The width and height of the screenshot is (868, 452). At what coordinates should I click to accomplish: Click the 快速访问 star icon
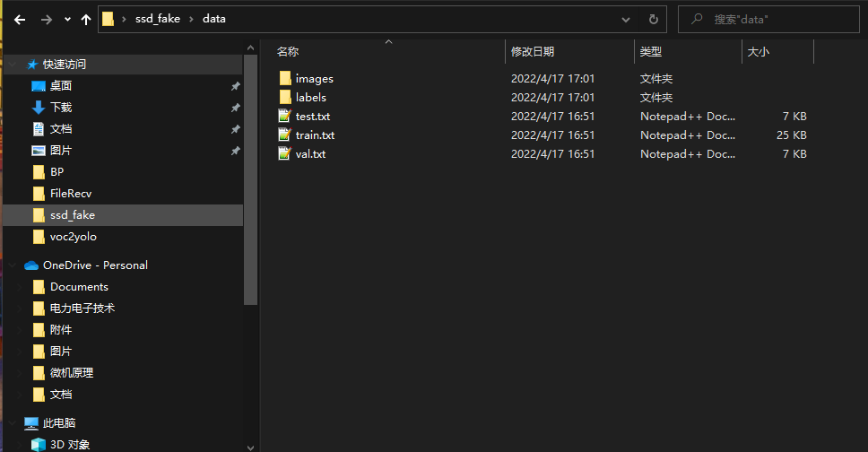pyautogui.click(x=32, y=65)
